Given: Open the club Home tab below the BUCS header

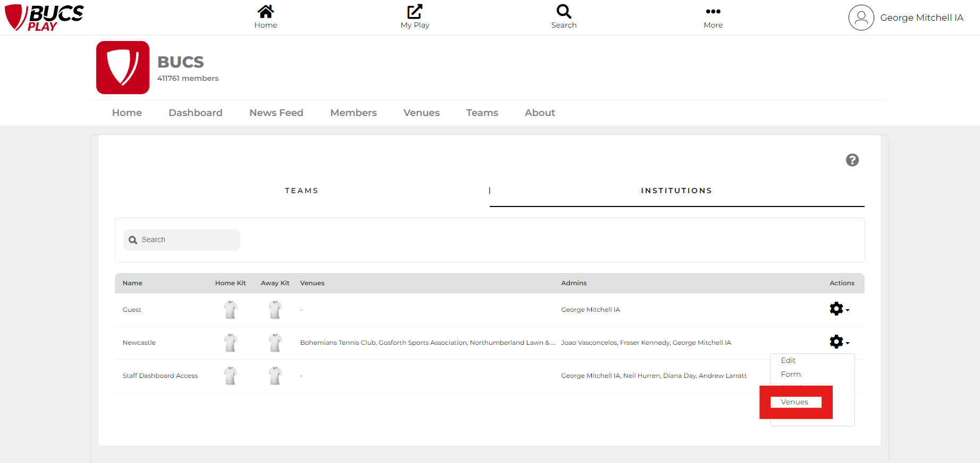Looking at the screenshot, I should 127,113.
